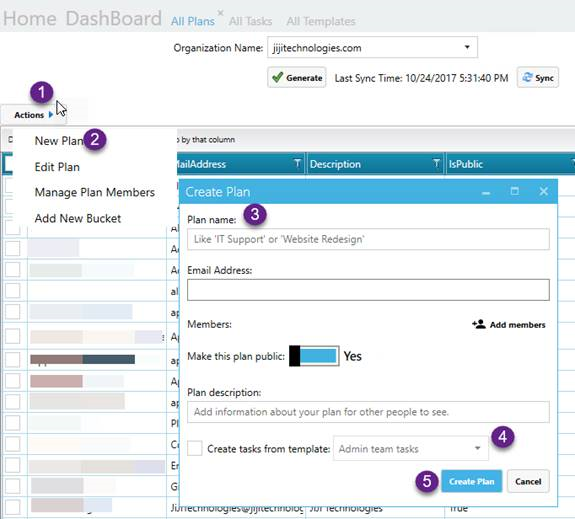Viewport: 575px width, 519px height.
Task: Click into the Plan name field
Action: pos(368,239)
